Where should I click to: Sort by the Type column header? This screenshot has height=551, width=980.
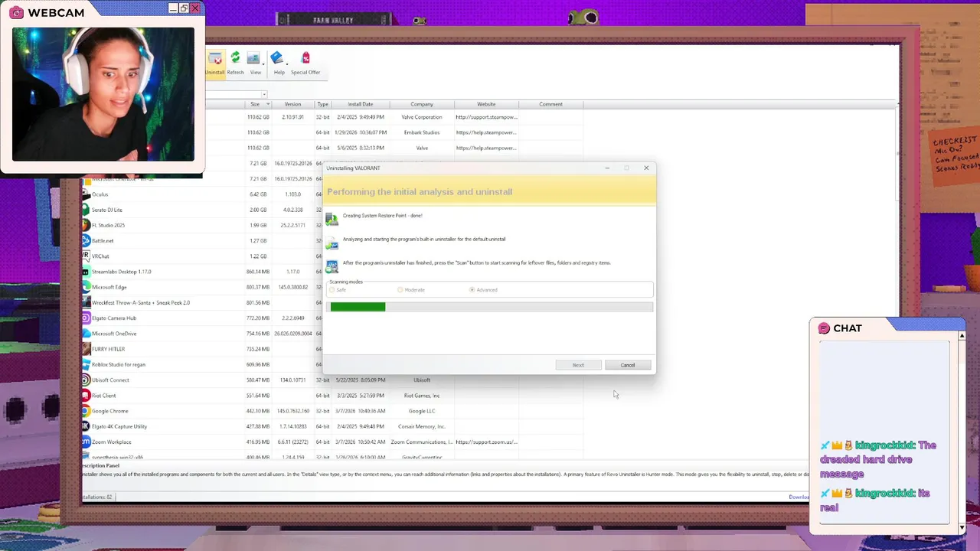[x=323, y=104]
